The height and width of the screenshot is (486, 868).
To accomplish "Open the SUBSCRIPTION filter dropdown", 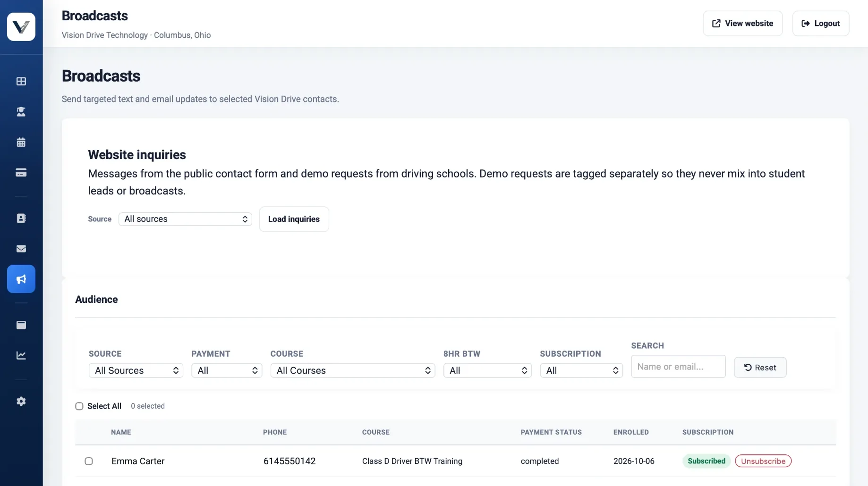I will click(582, 370).
